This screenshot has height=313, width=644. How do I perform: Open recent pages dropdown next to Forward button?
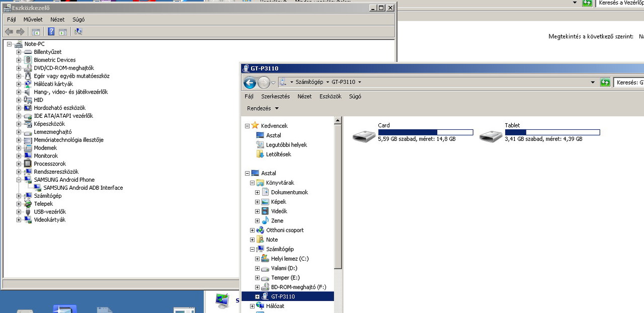(x=274, y=83)
